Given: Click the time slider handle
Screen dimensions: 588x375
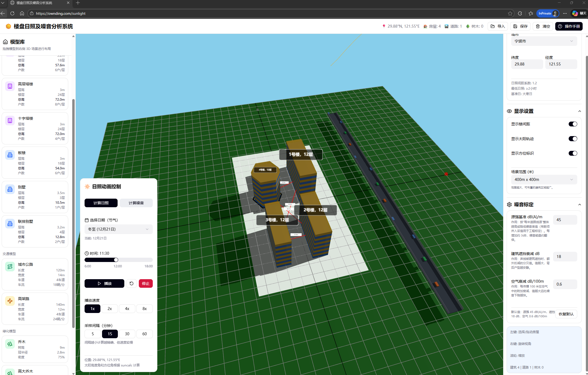Looking at the screenshot, I should click(116, 260).
